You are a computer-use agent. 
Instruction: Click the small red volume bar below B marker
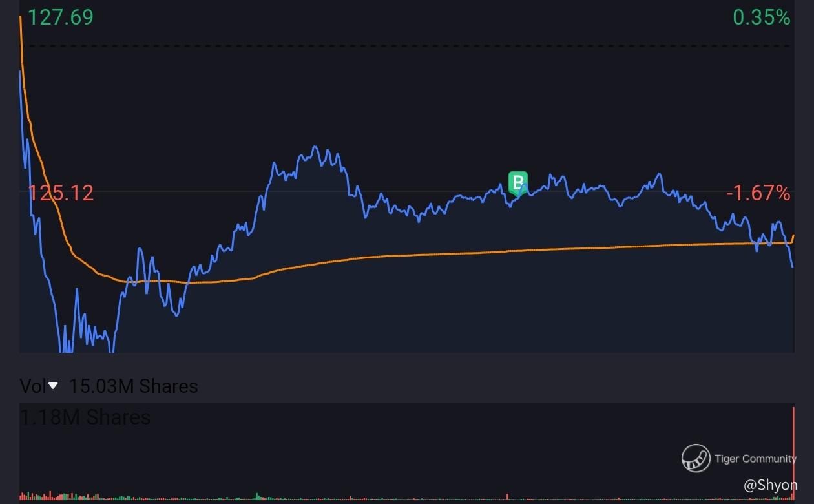[x=508, y=497]
